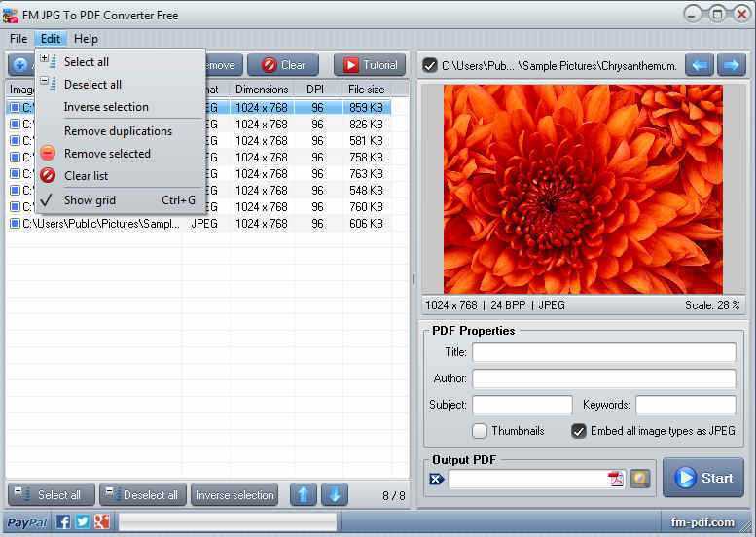This screenshot has width=756, height=537.
Task: Enable the Thumbnails checkbox
Action: (x=480, y=430)
